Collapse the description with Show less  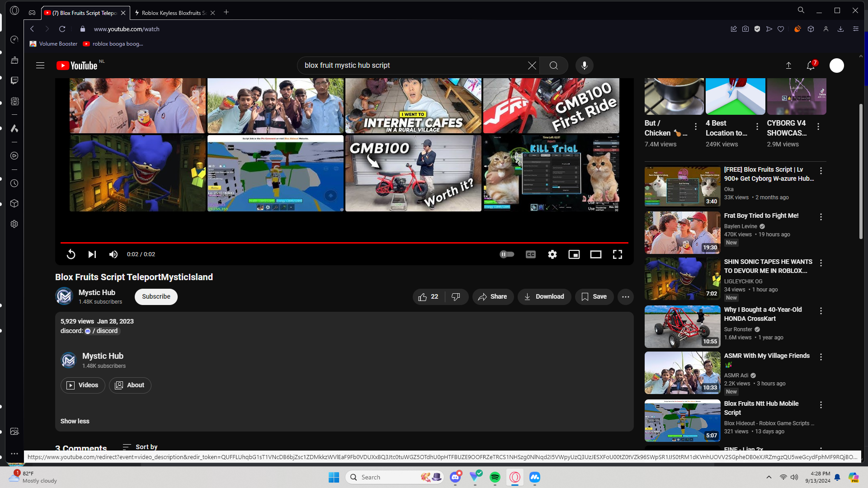(75, 421)
